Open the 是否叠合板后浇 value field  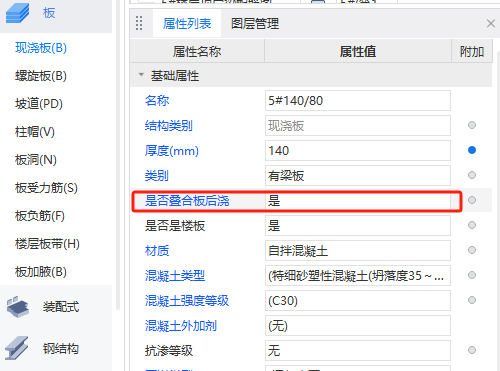[358, 201]
